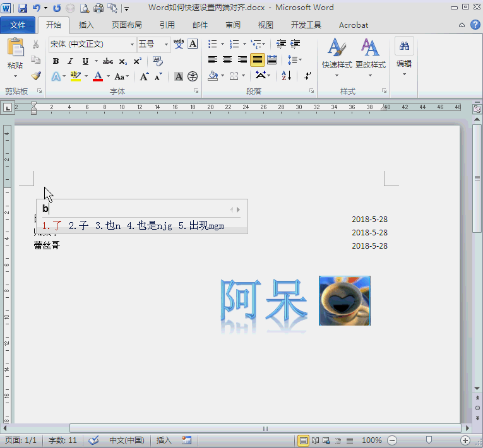
Task: Open text highlight color yellow swatch
Action: coord(76,76)
